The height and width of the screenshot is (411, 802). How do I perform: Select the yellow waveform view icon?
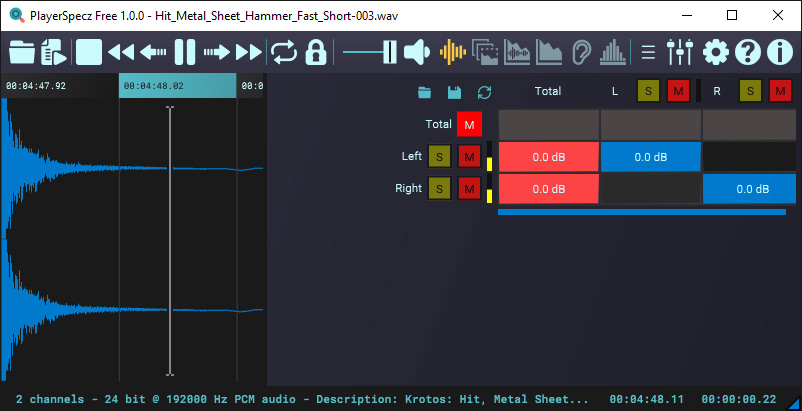point(453,52)
